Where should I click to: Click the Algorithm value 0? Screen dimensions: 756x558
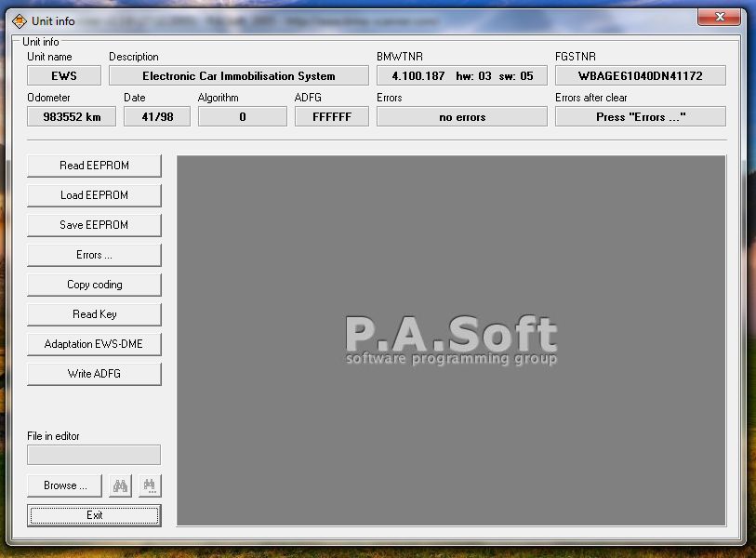(x=243, y=116)
